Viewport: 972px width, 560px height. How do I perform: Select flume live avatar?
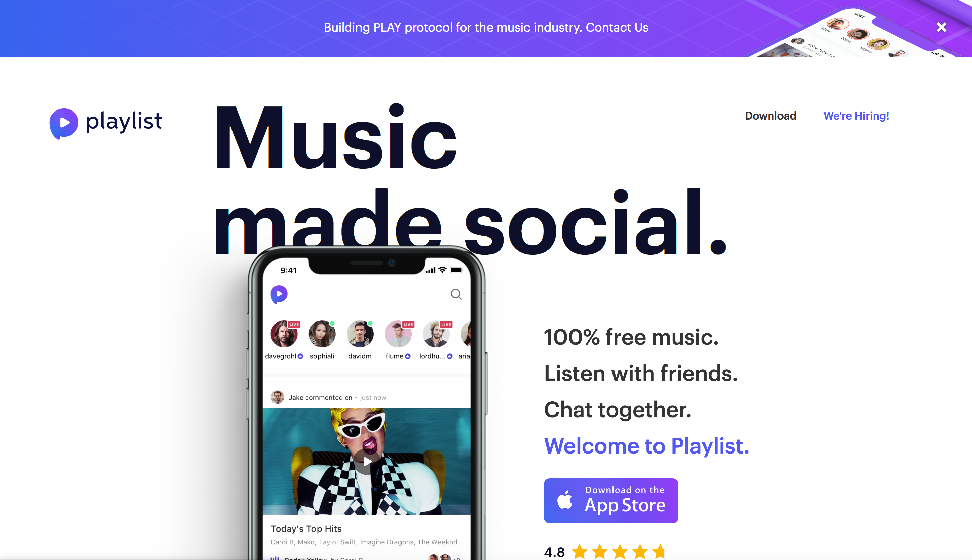398,334
